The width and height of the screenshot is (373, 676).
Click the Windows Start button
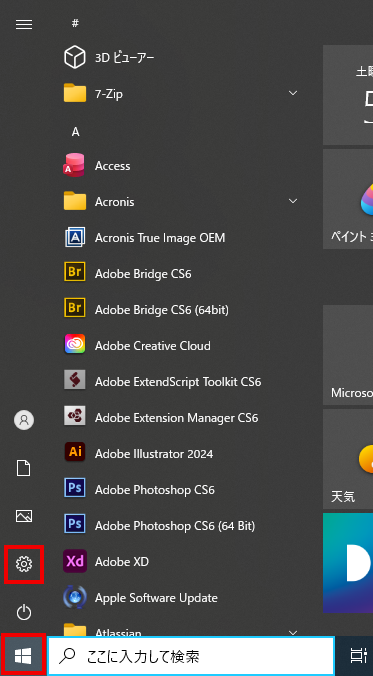pos(23,657)
